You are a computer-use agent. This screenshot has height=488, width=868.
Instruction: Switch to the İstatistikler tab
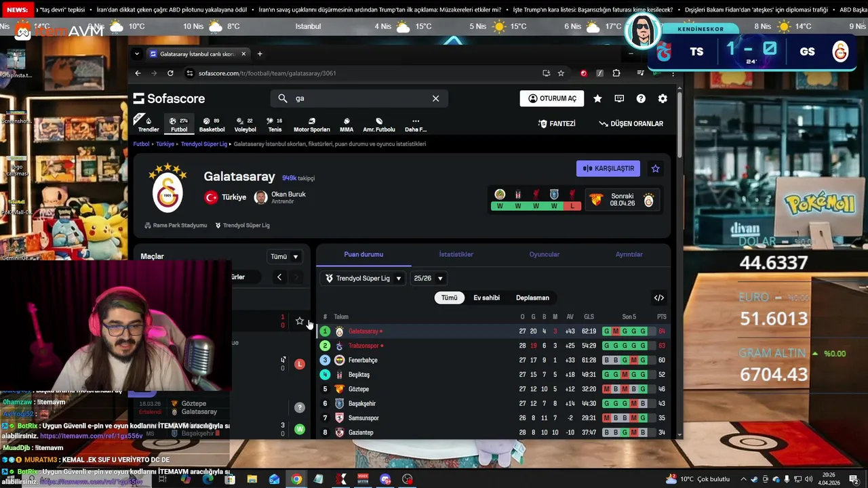(x=456, y=254)
